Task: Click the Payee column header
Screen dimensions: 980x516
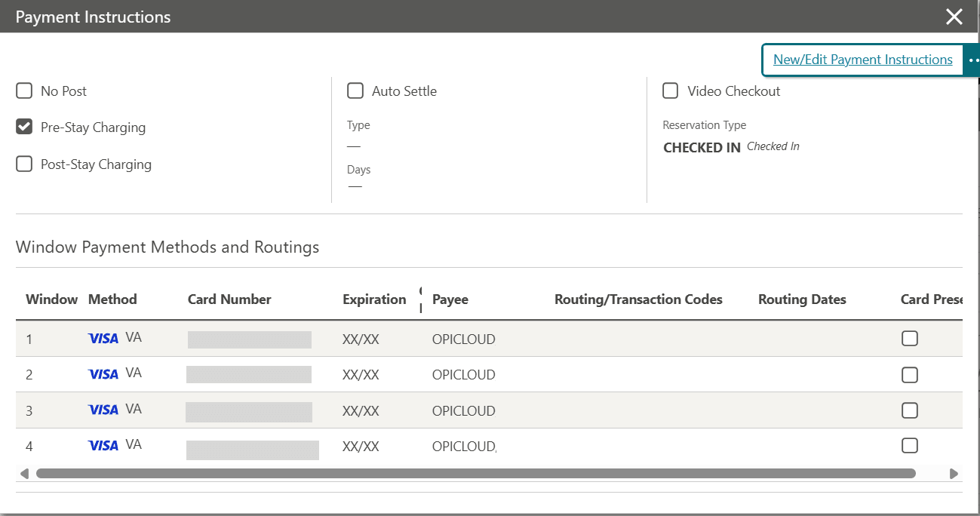Action: pyautogui.click(x=450, y=299)
